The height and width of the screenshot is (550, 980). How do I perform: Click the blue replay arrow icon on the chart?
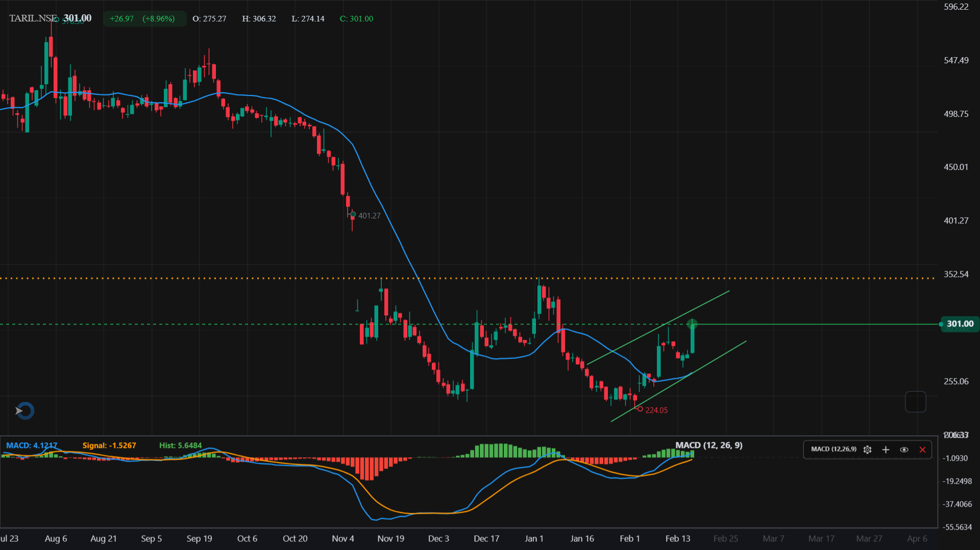point(24,410)
